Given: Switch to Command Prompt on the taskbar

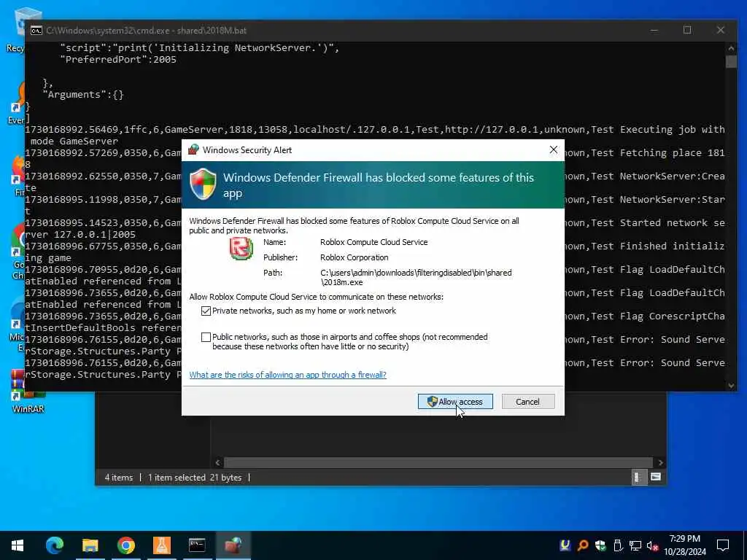Looking at the screenshot, I should 197,545.
